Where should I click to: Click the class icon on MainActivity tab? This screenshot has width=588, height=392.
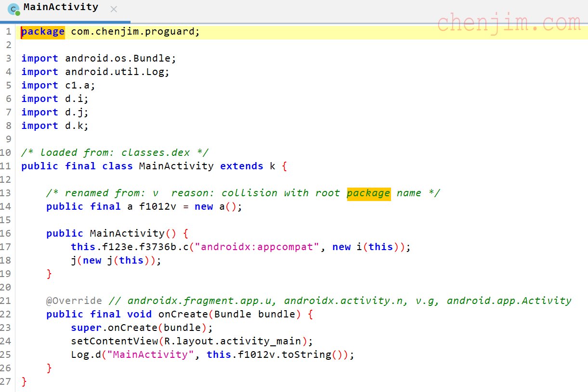pos(14,9)
